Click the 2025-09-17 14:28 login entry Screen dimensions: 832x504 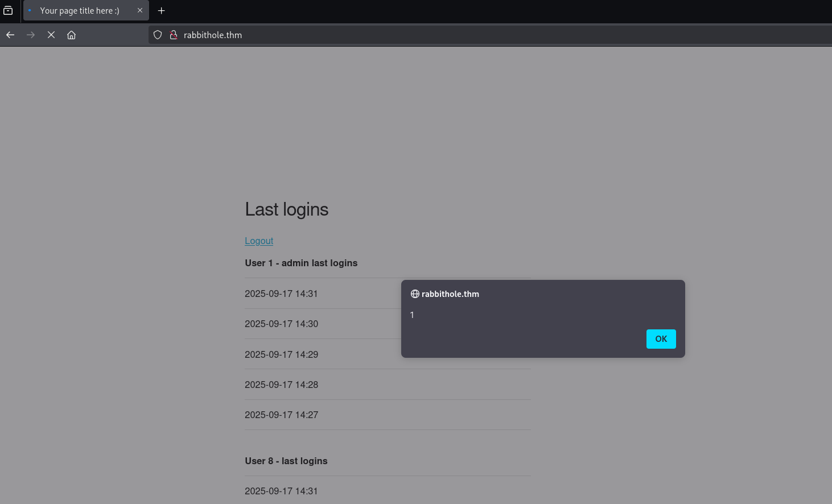tap(281, 385)
